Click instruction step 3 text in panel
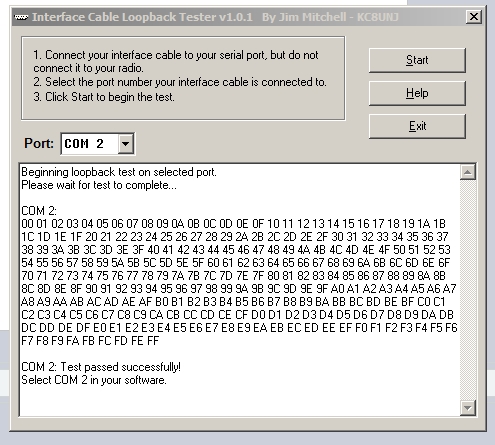The image size is (495, 445). (104, 97)
